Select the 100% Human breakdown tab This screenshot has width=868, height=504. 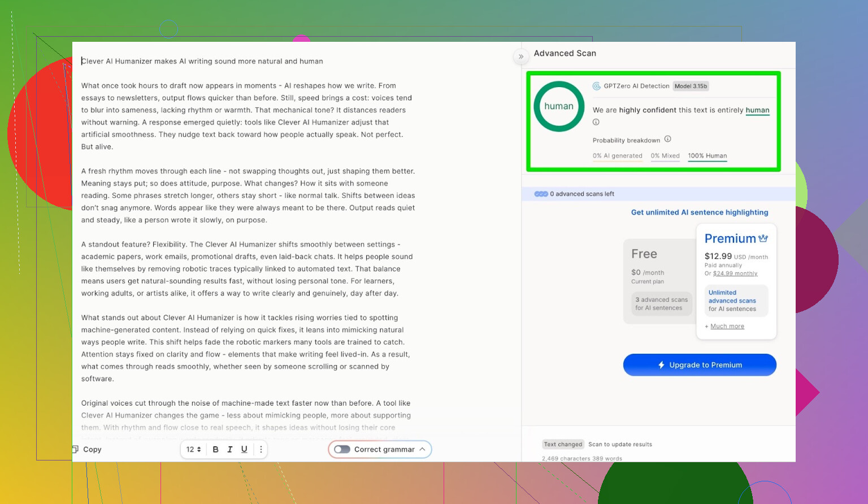coord(707,156)
